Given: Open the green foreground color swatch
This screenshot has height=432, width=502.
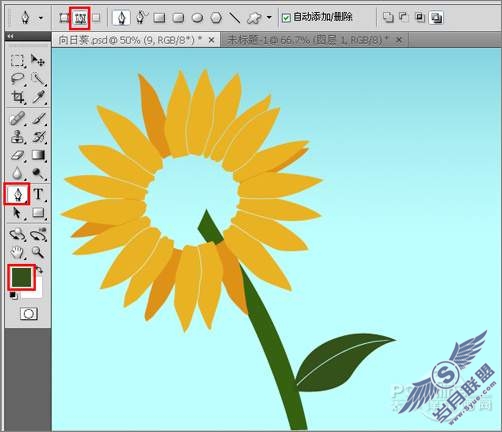Looking at the screenshot, I should (x=22, y=277).
